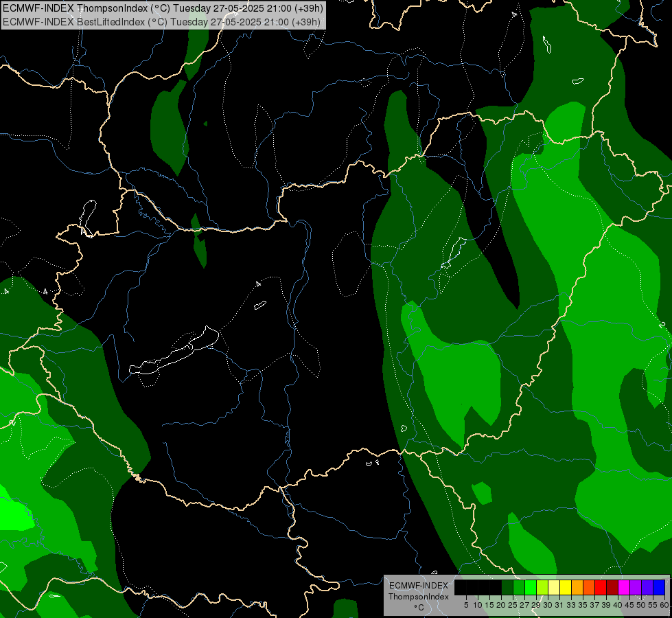Select the pale yellow 30–31 legend swatch

tap(554, 587)
